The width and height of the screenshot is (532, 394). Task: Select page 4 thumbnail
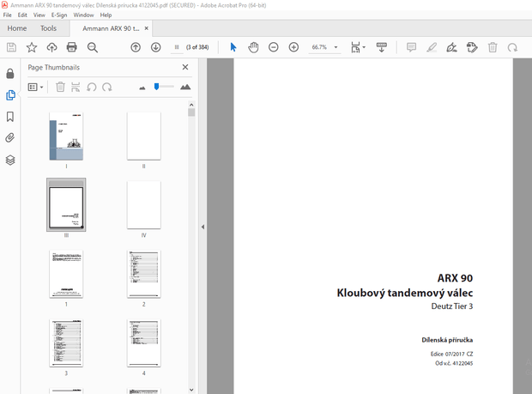144,343
